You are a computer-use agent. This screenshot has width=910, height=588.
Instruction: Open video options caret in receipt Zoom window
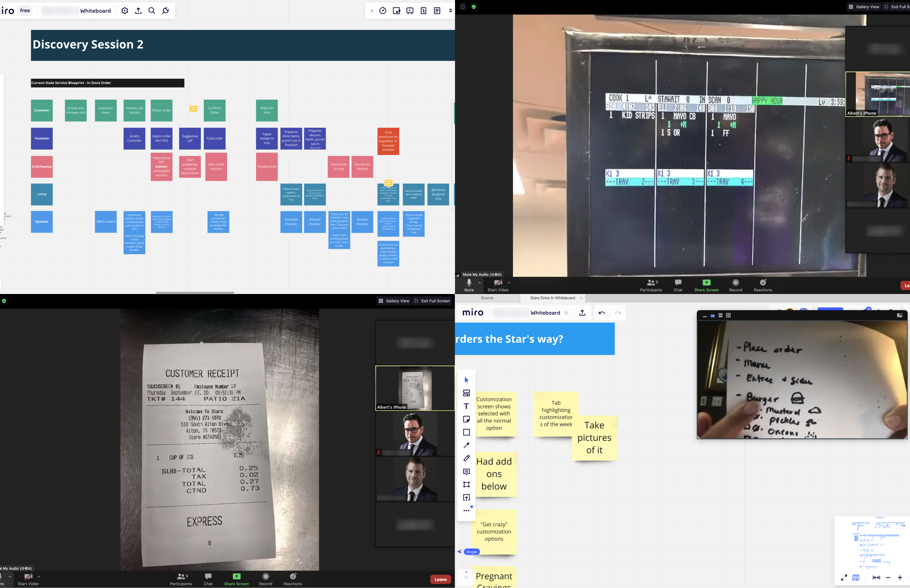pyautogui.click(x=39, y=577)
